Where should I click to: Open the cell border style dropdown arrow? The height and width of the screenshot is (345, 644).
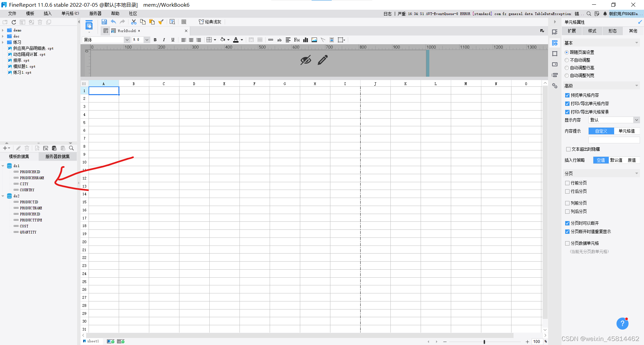215,40
